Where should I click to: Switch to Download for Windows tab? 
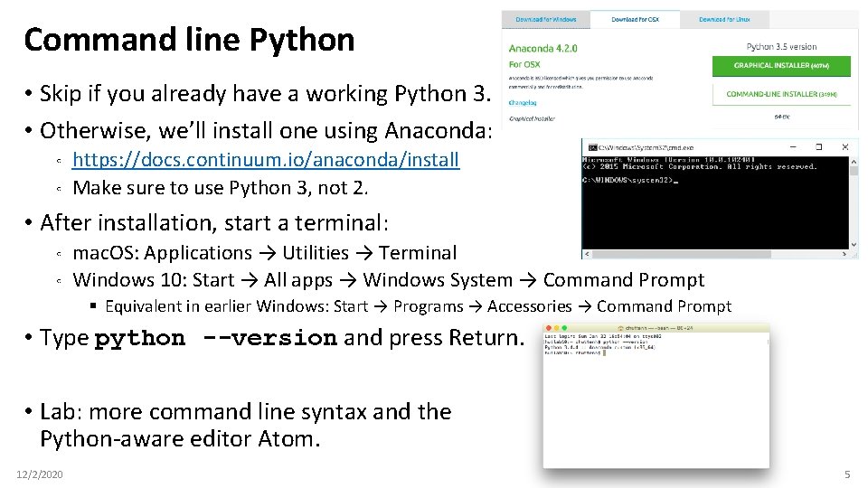[x=546, y=19]
